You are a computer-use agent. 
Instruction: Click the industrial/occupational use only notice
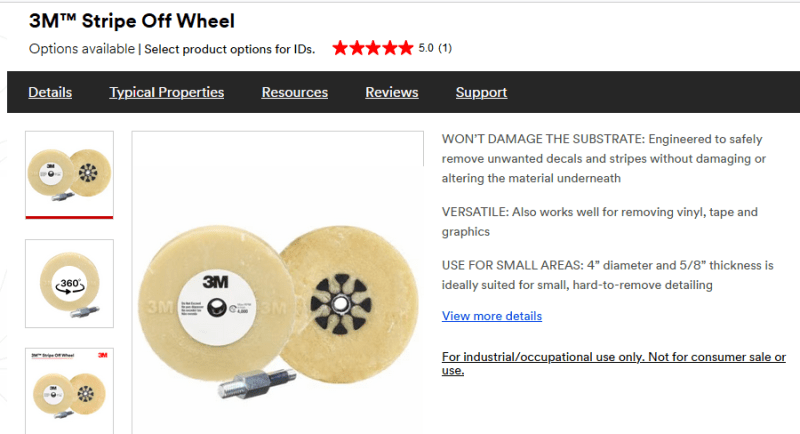[613, 363]
